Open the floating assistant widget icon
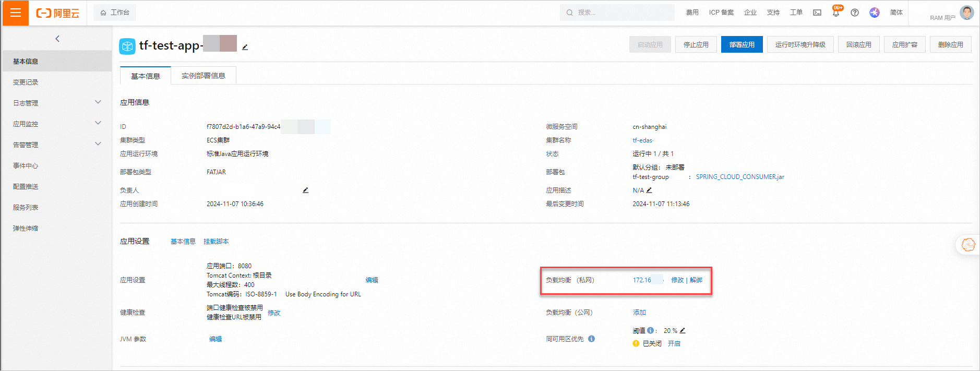980x371 pixels. click(x=969, y=245)
